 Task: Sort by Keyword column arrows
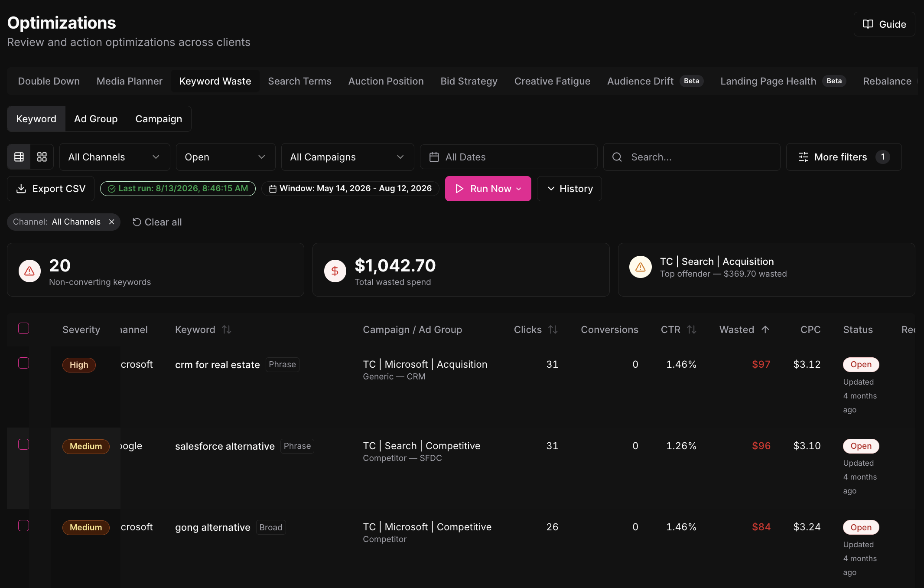pyautogui.click(x=227, y=330)
